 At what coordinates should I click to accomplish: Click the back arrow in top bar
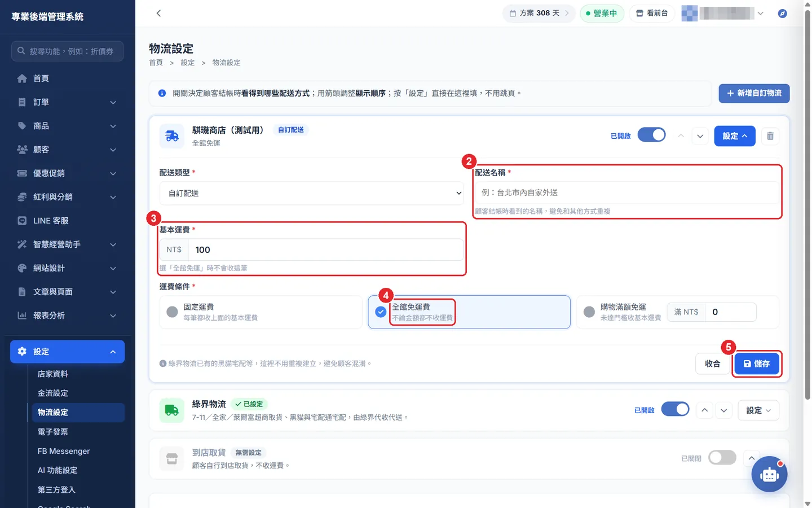(x=158, y=13)
